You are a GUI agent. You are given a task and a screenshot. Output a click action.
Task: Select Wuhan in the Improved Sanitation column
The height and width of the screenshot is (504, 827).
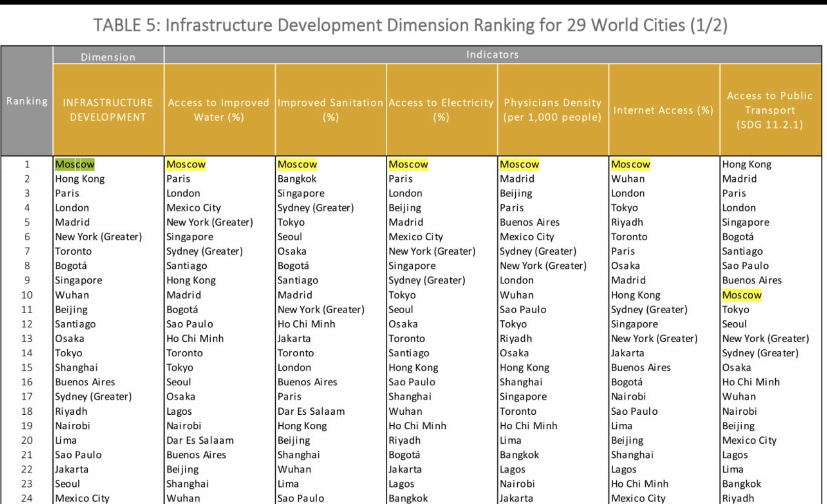pos(294,469)
